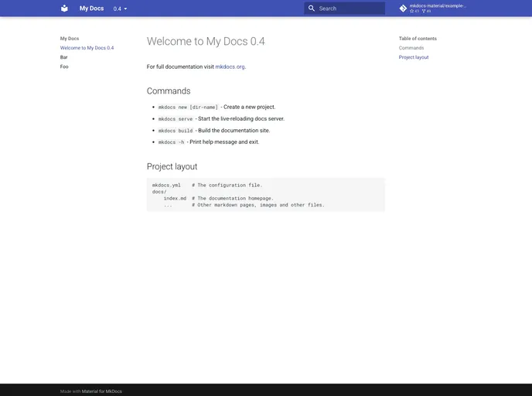Viewport: 532px width, 396px height.
Task: Open Welcome to My Docs 0.4 in the sidebar
Action: pos(87,48)
